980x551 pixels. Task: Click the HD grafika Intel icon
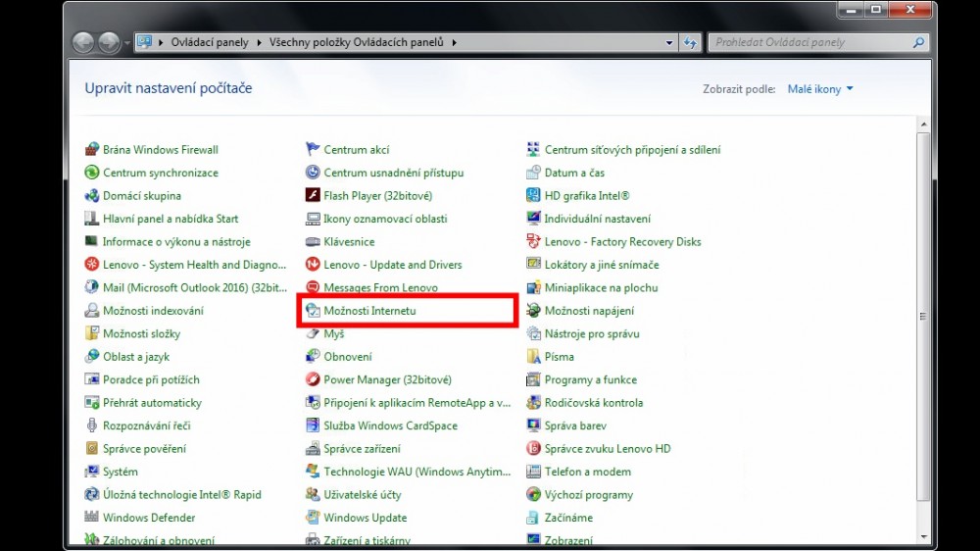tap(533, 196)
